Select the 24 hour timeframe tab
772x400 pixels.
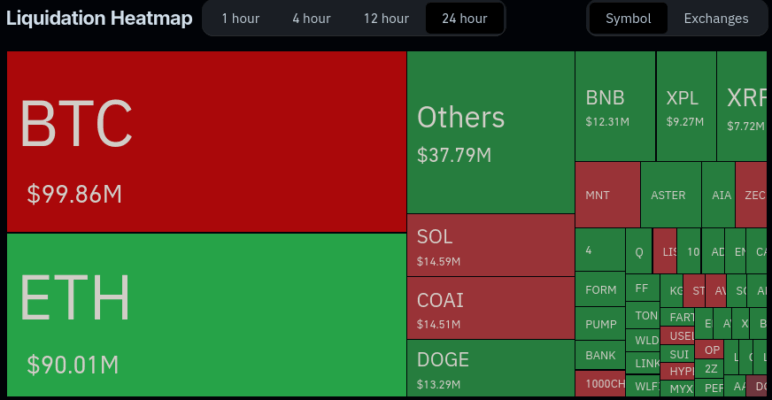pos(464,18)
